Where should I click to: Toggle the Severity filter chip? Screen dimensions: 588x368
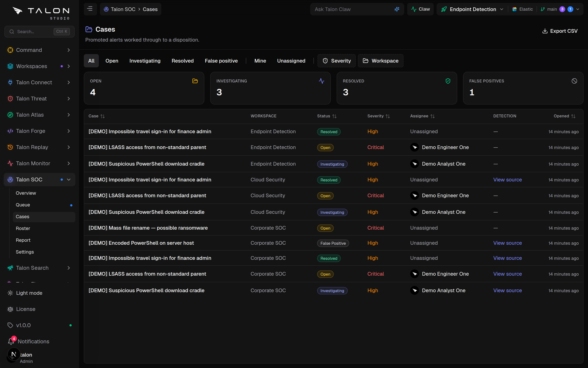[336, 61]
